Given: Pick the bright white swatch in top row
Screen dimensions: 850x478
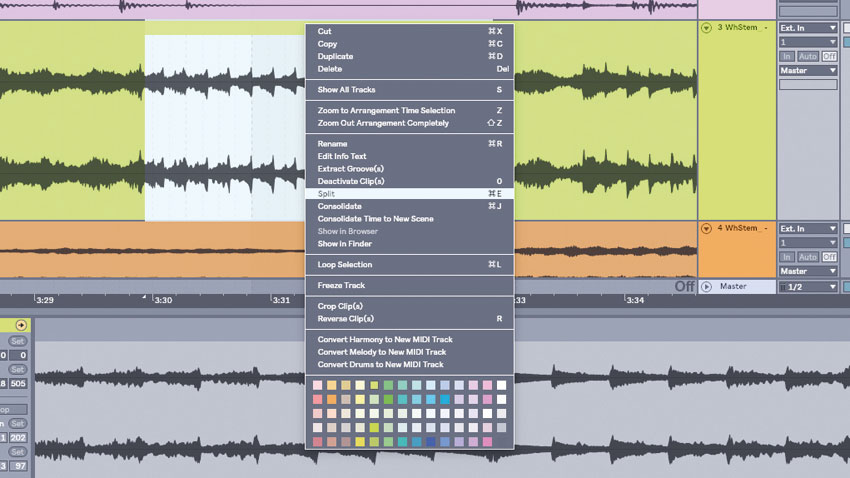Looking at the screenshot, I should tap(501, 385).
